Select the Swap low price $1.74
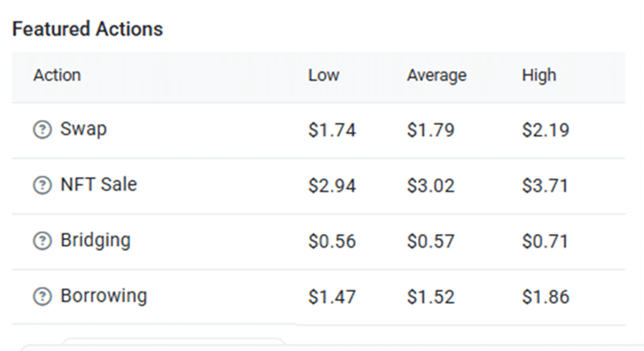644x351 pixels. [x=332, y=130]
